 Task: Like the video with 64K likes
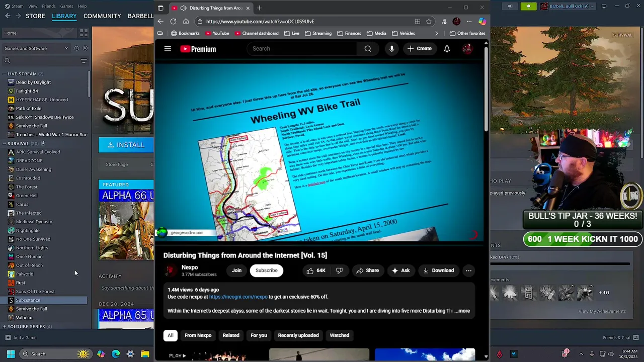point(316,270)
